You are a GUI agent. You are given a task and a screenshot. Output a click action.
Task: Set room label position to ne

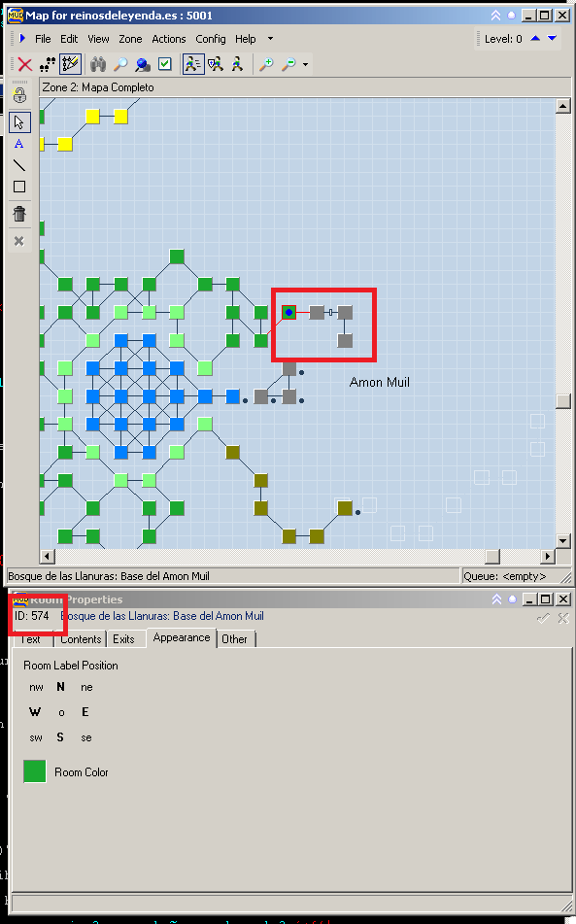[86, 687]
